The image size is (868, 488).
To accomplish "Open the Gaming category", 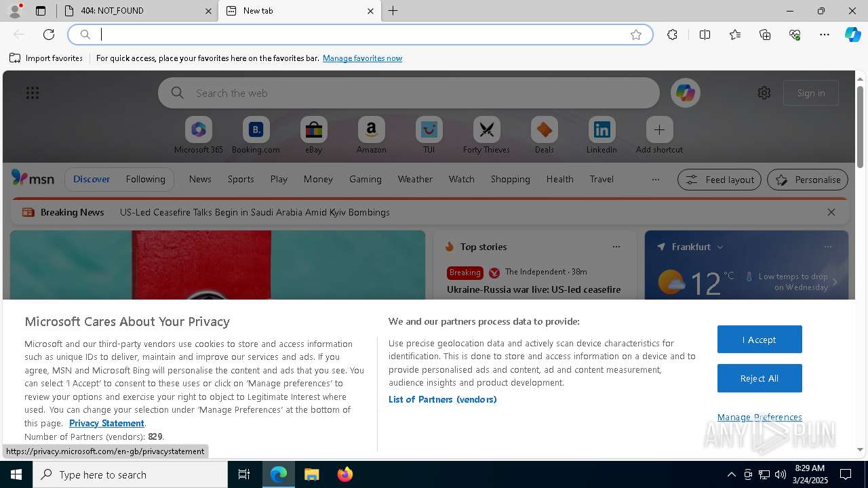I will point(366,179).
